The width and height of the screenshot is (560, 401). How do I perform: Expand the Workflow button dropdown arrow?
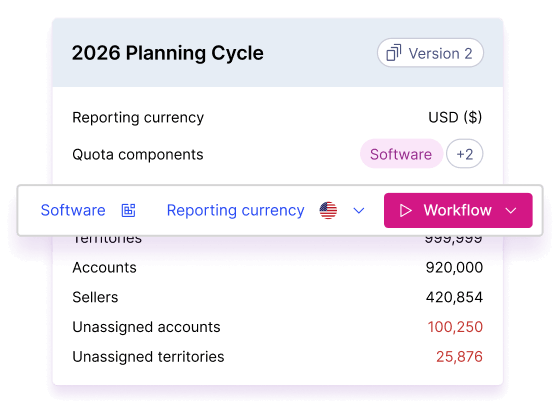(x=511, y=211)
